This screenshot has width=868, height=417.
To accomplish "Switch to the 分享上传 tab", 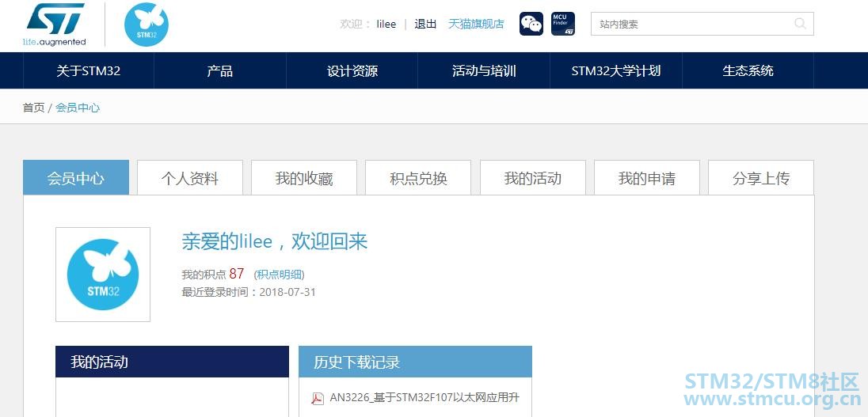I will pyautogui.click(x=761, y=178).
